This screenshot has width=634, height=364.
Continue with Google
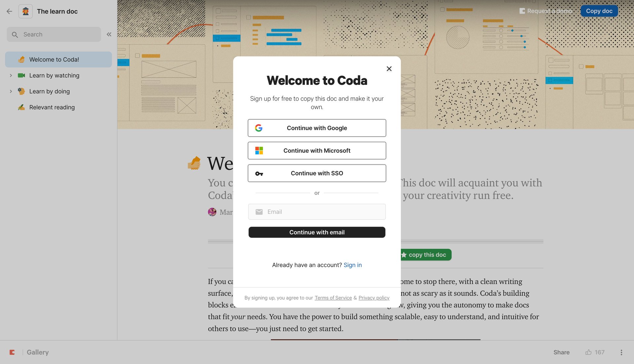[x=317, y=128]
